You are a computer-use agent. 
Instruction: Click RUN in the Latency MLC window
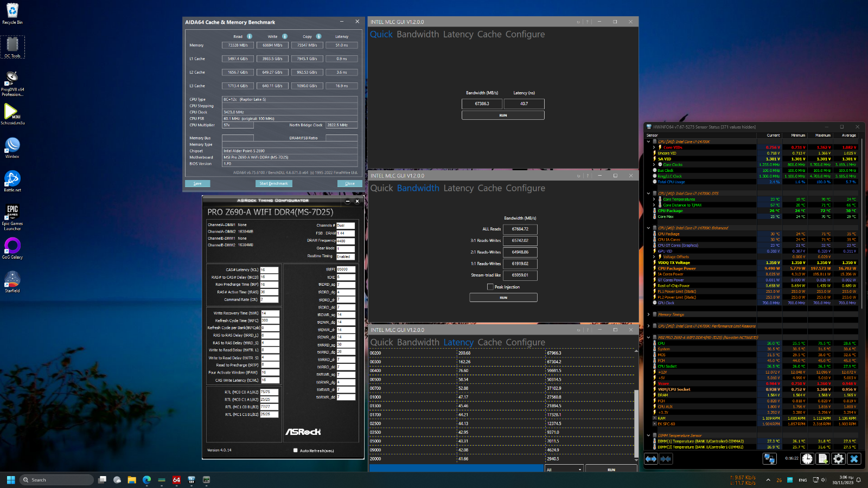(611, 470)
